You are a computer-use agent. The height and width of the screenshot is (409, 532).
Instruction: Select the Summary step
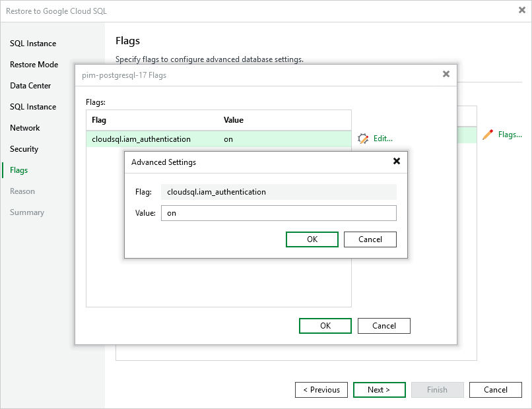click(x=27, y=212)
